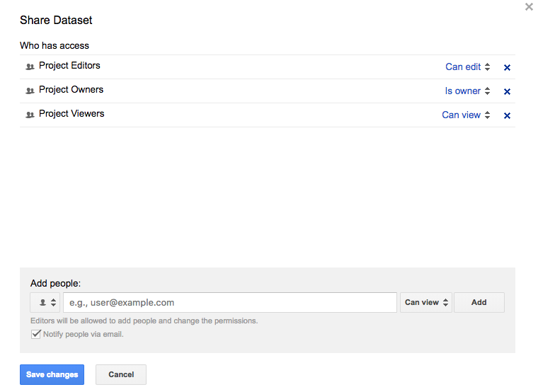Viewport: 538px width, 392px height.
Task: Open Project Owners 'Is owner' permission dropdown
Action: 467,91
